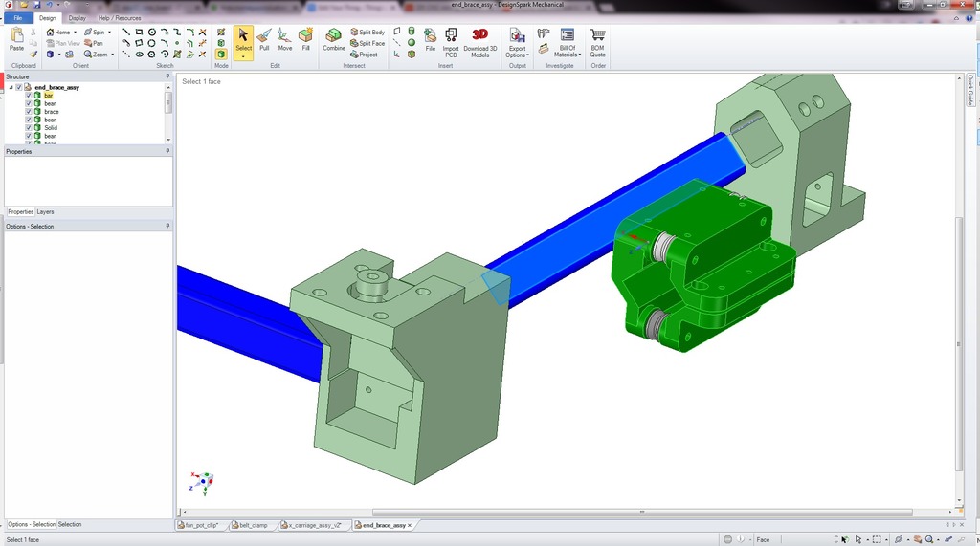Click the viewport horizontal scrollbar thumb
Viewport: 980px width, 546px height.
642,513
